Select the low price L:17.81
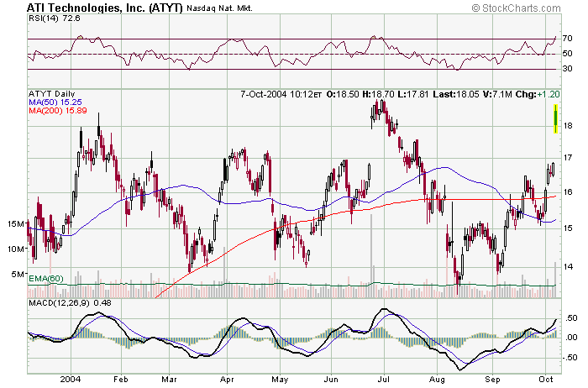Screen dimensions: 588x388 coord(413,94)
